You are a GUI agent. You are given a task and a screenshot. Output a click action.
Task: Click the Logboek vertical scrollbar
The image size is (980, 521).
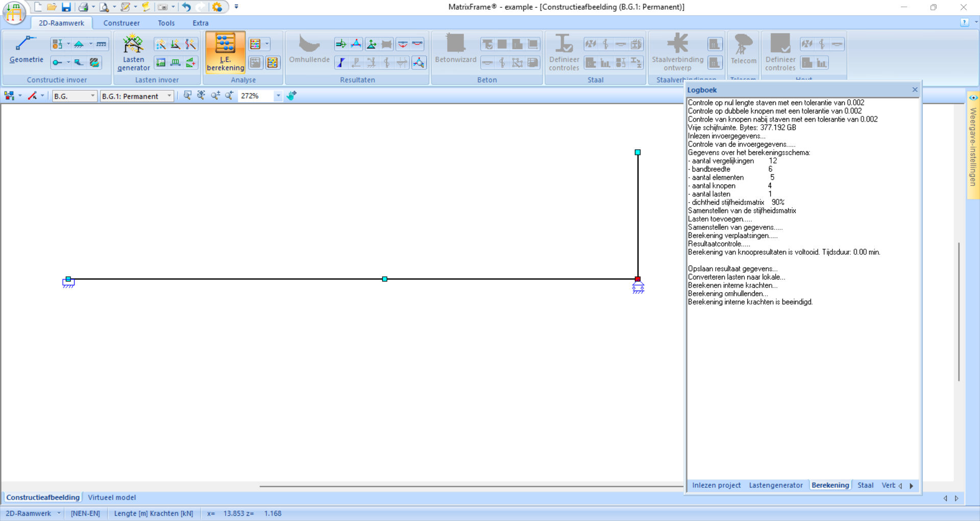959,312
